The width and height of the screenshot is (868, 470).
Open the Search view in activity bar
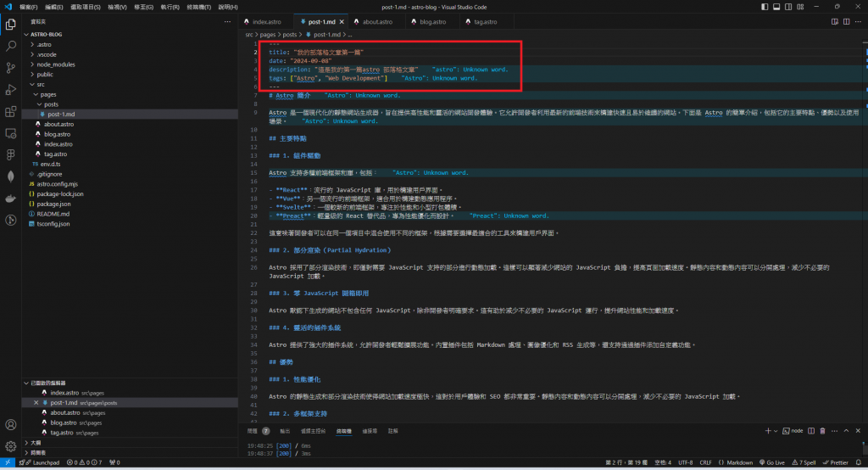(10, 46)
